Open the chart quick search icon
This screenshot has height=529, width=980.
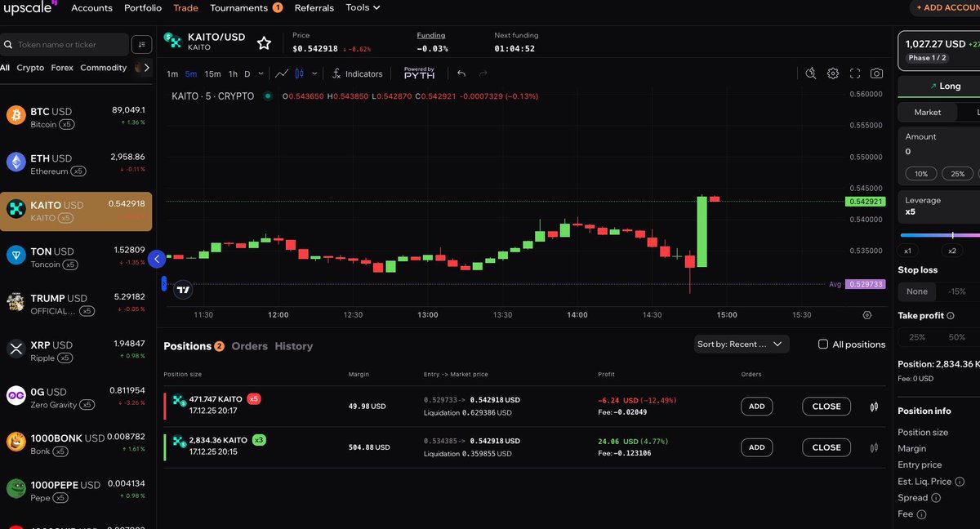click(811, 73)
